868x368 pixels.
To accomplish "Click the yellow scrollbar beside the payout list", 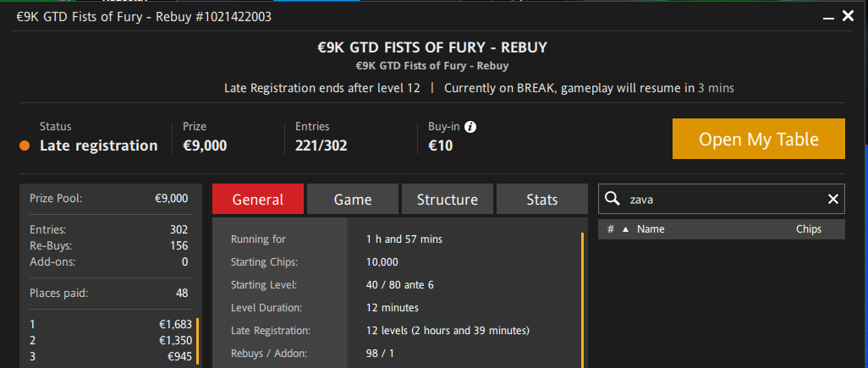I will click(x=198, y=341).
